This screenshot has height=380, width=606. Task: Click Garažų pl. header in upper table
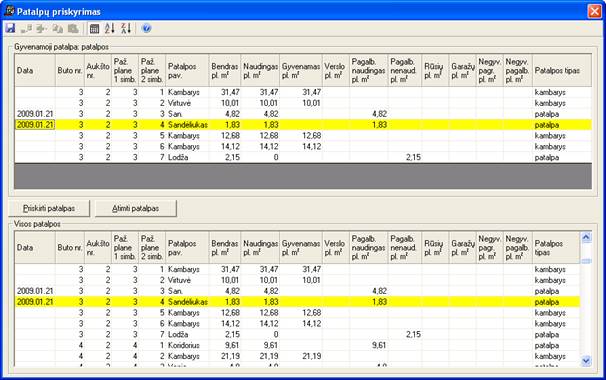pyautogui.click(x=463, y=71)
